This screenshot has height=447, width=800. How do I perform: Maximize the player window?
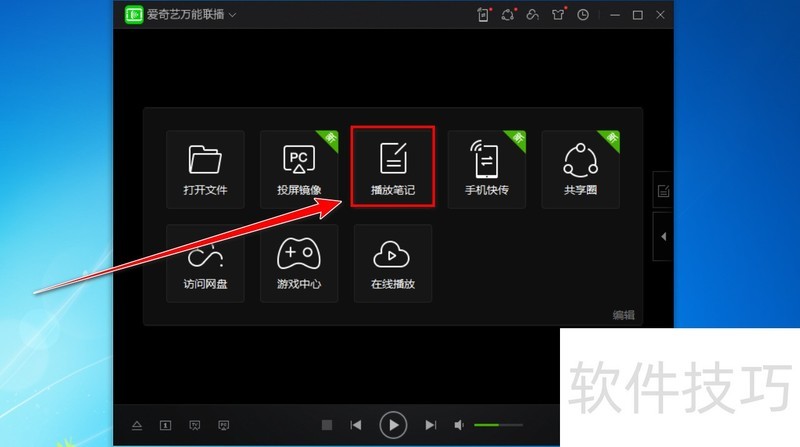[x=638, y=15]
